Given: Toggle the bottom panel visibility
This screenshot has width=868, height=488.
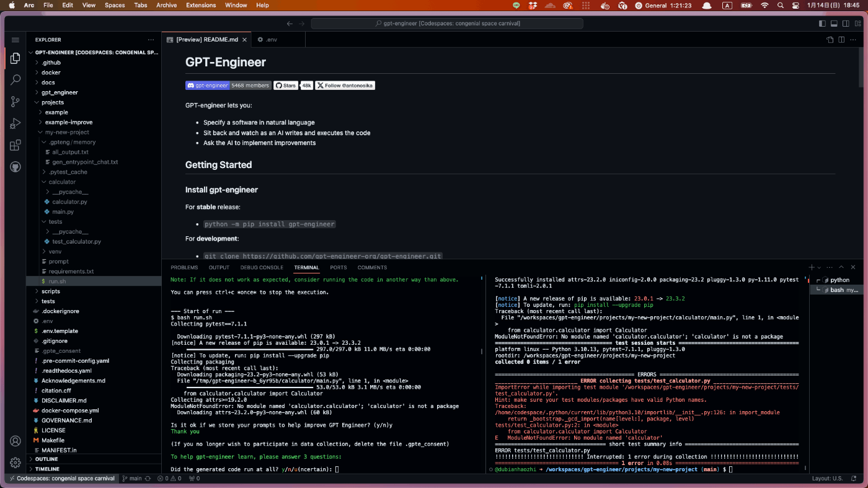Looking at the screenshot, I should pyautogui.click(x=833, y=24).
